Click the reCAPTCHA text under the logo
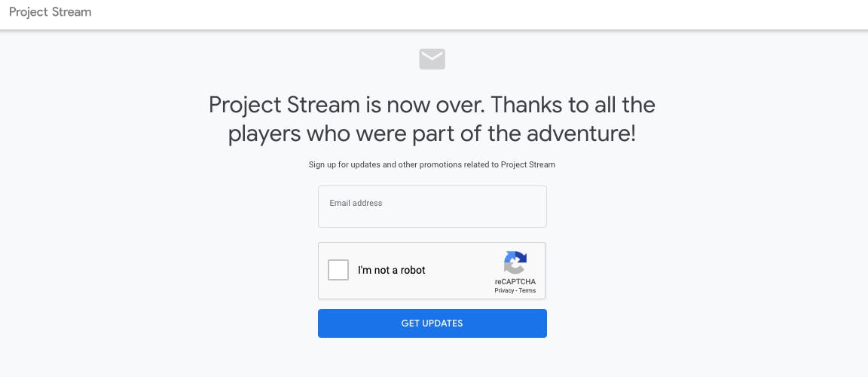The height and width of the screenshot is (377, 868). (515, 281)
